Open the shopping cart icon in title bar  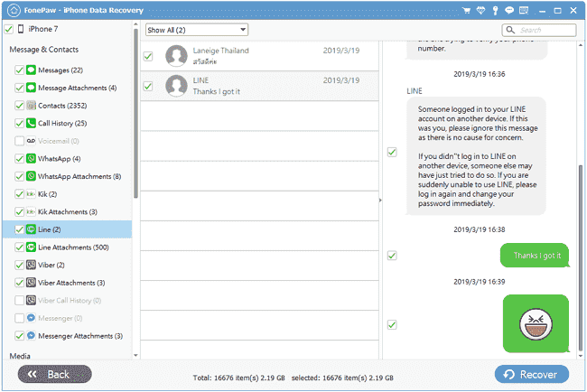pos(466,10)
